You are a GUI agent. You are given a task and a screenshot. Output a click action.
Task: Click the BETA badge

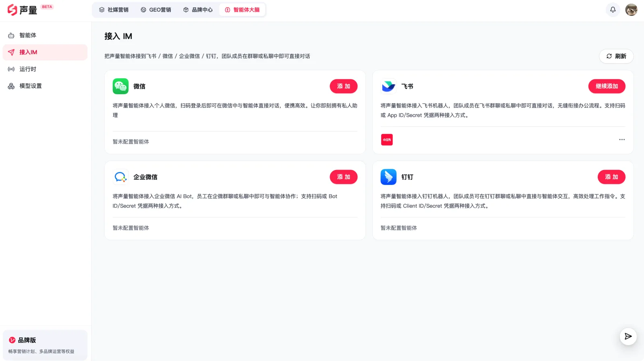pos(47,7)
